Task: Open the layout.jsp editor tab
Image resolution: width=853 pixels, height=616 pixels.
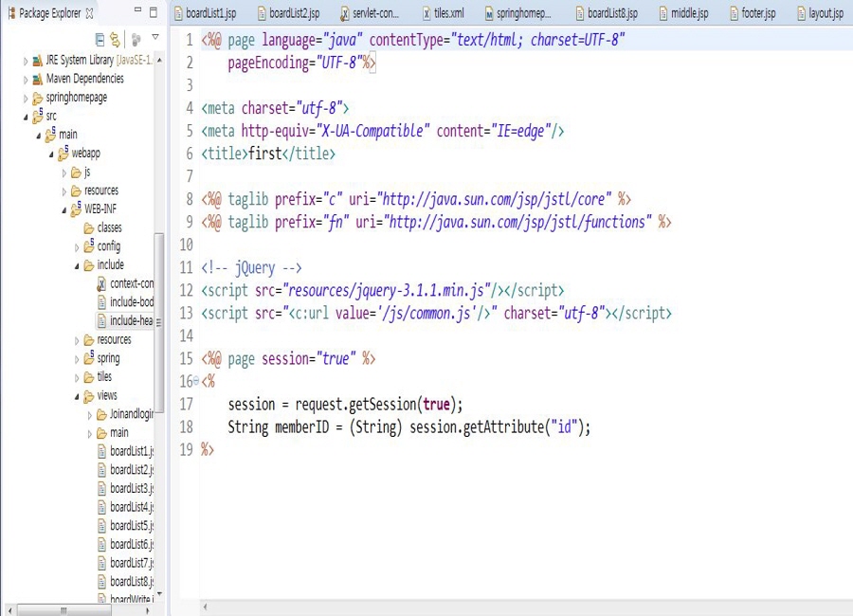Action: point(821,13)
